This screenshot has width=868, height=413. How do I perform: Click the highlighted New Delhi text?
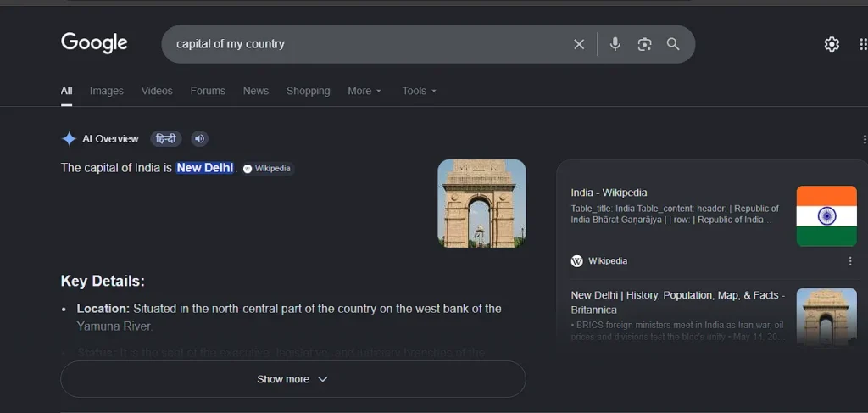coord(205,168)
